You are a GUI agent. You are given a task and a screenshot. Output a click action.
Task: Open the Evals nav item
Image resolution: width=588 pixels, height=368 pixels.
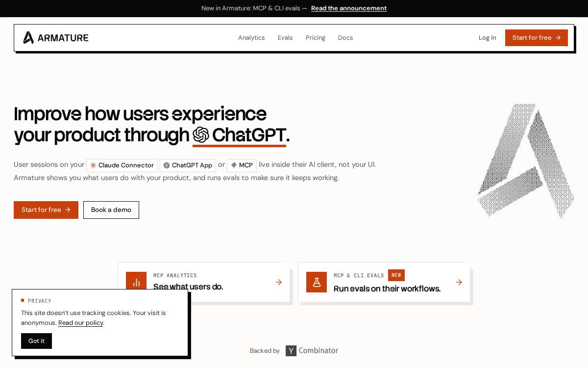pos(285,38)
